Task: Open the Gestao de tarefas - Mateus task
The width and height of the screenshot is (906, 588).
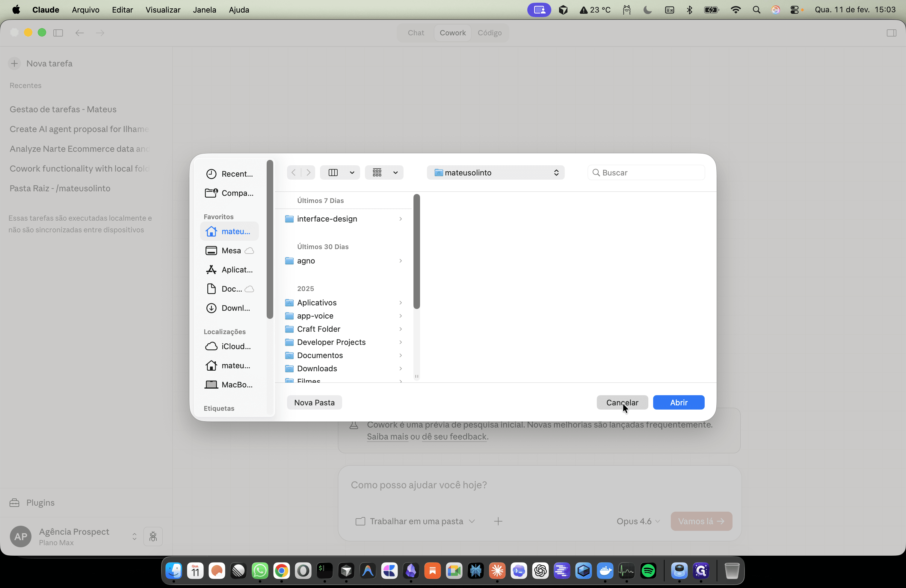Action: pos(63,109)
